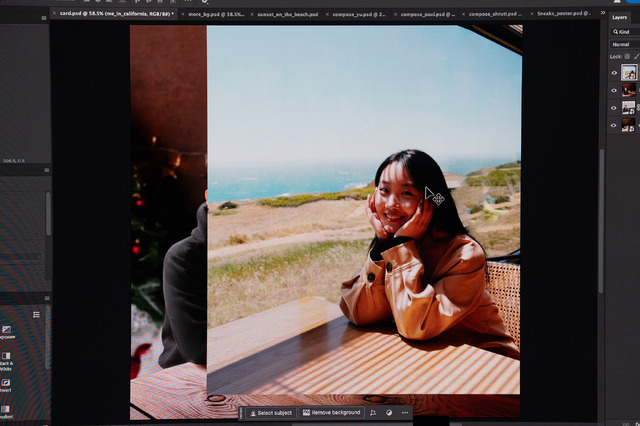This screenshot has height=426, width=640.
Task: Open the top-left panel menu icon
Action: (44, 18)
